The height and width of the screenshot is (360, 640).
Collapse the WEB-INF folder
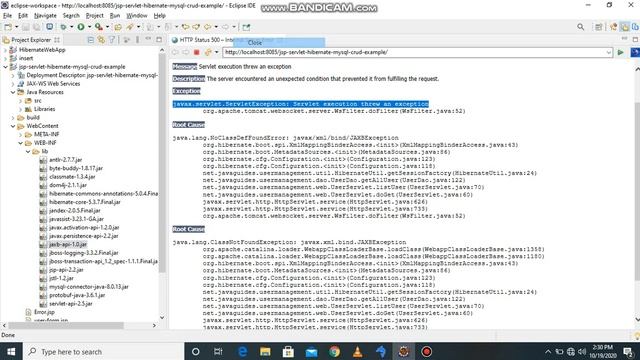point(20,143)
